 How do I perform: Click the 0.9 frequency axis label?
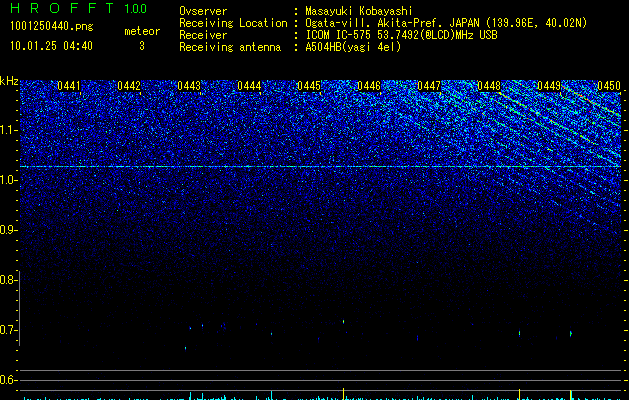8,230
